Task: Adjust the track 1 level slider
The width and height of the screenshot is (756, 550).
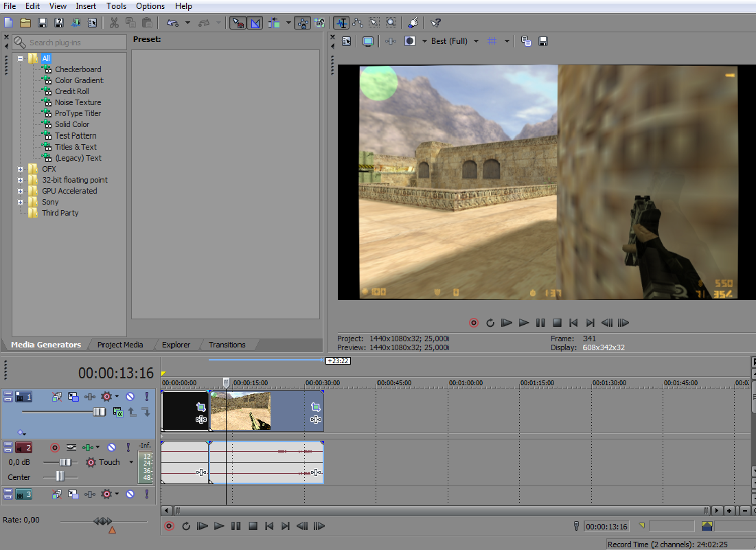Action: pos(99,412)
